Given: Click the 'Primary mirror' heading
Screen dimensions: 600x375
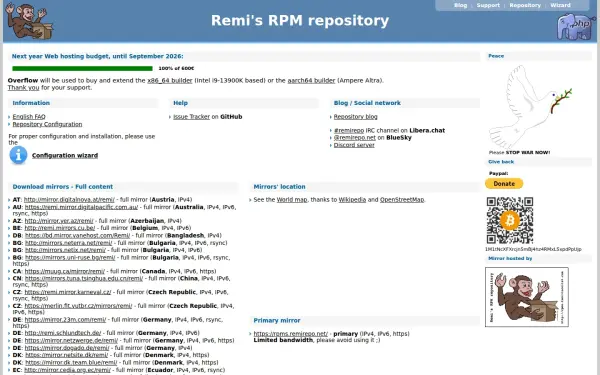Looking at the screenshot, I should click(277, 320).
